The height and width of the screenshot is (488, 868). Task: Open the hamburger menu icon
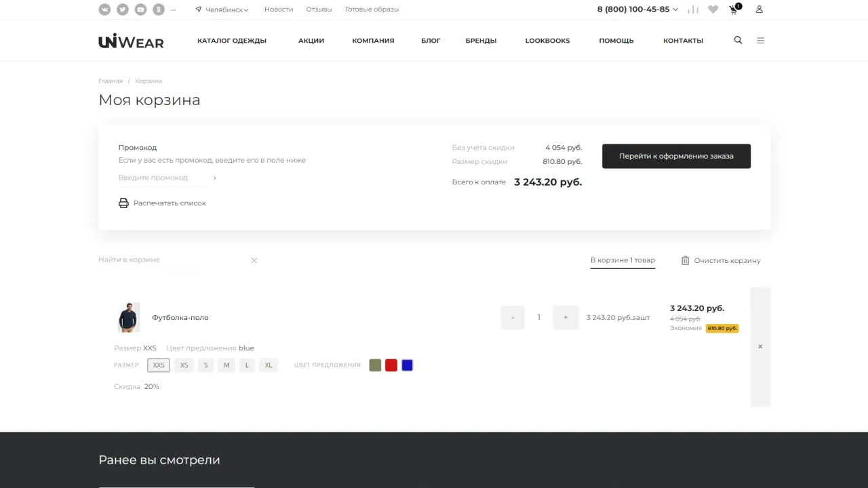(x=760, y=41)
